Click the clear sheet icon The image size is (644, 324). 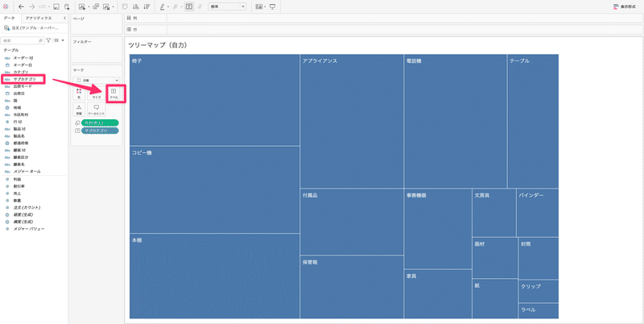pyautogui.click(x=106, y=6)
